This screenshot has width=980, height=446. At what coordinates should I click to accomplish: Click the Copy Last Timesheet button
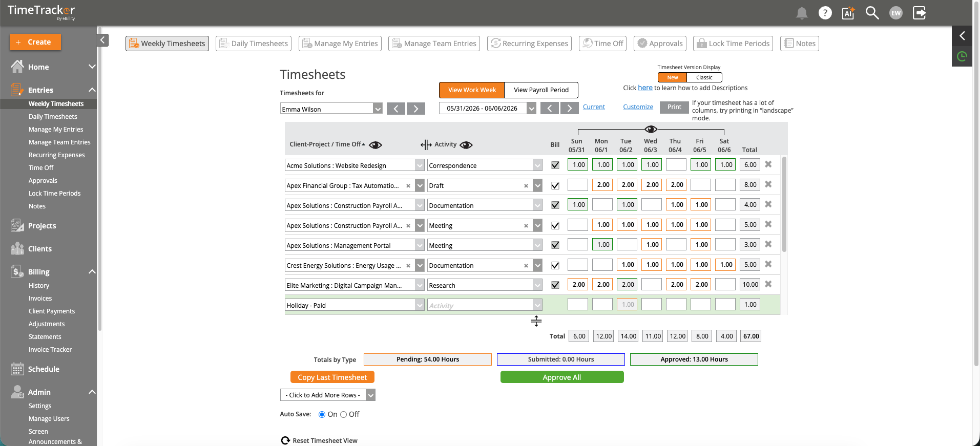(332, 377)
